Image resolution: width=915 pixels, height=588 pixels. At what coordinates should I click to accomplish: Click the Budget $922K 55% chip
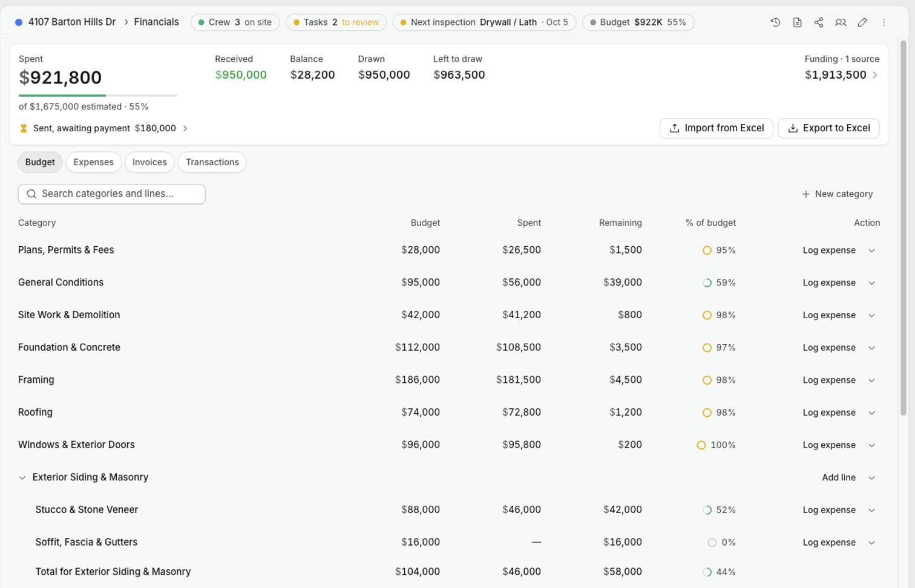638,22
